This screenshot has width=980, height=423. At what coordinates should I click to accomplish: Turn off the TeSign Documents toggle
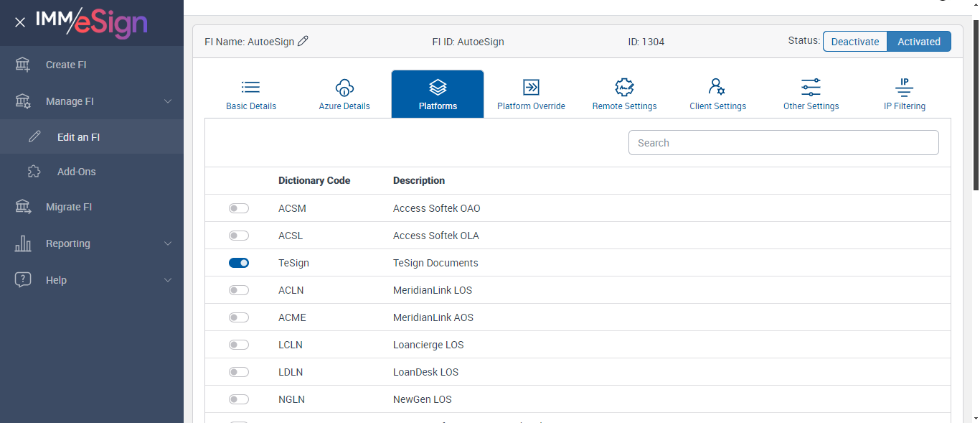(x=239, y=263)
